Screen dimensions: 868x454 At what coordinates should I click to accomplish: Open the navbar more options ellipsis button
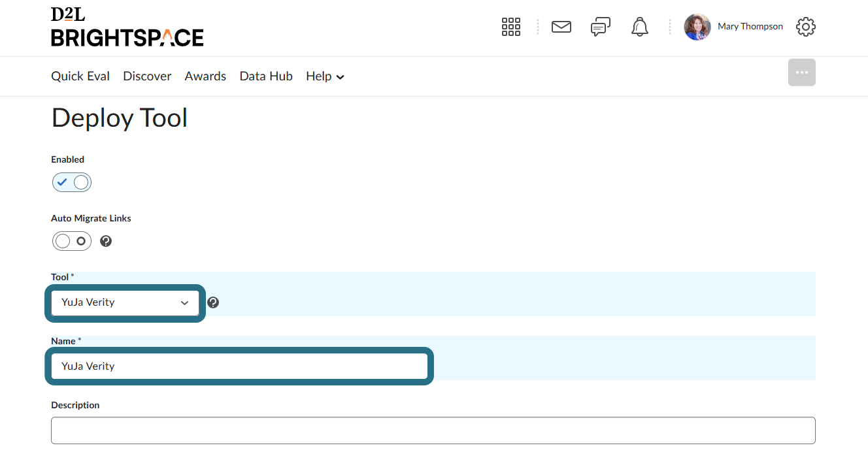802,73
